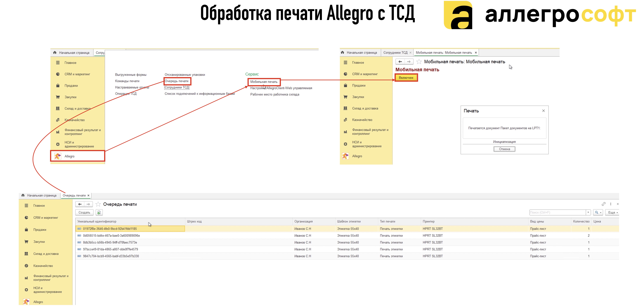Image resolution: width=644 pixels, height=306 pixels.
Task: Click the Продажи bag icon in bottom sidebar
Action: point(26,230)
